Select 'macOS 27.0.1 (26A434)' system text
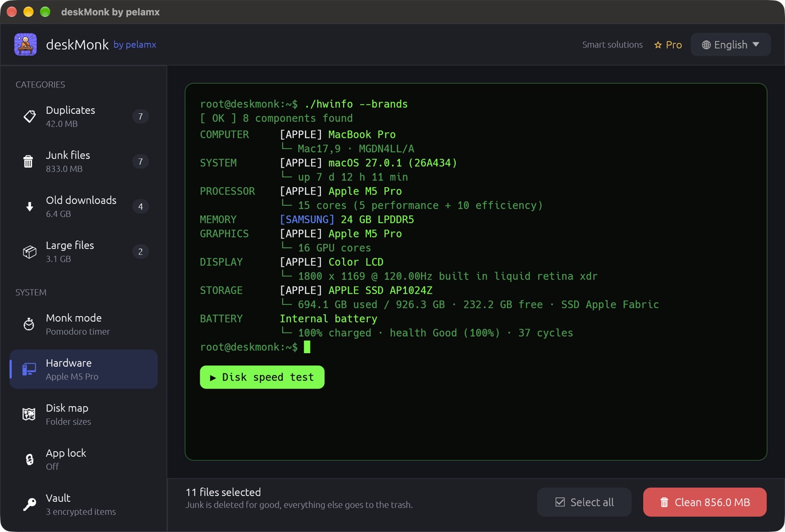Viewport: 785px width, 532px height. 392,163
